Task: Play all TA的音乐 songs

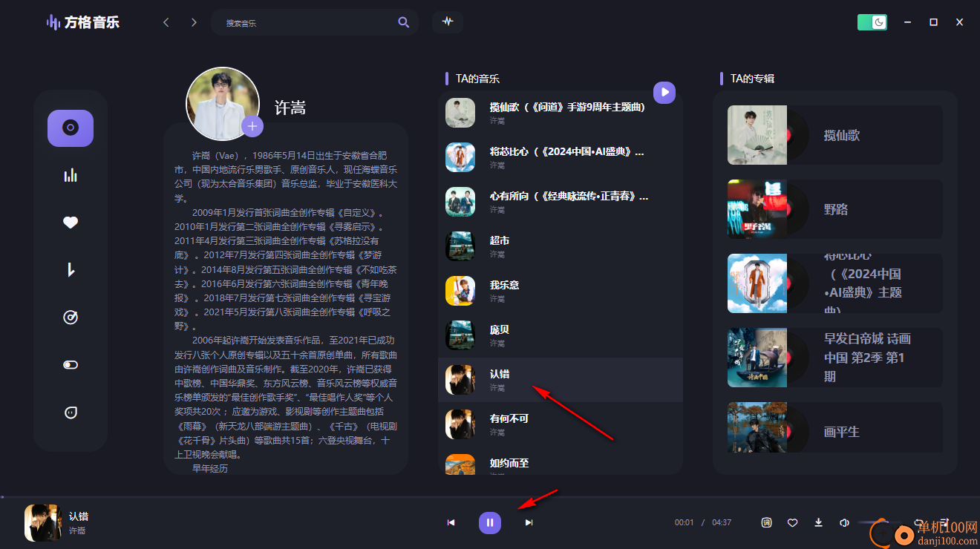Action: click(664, 92)
